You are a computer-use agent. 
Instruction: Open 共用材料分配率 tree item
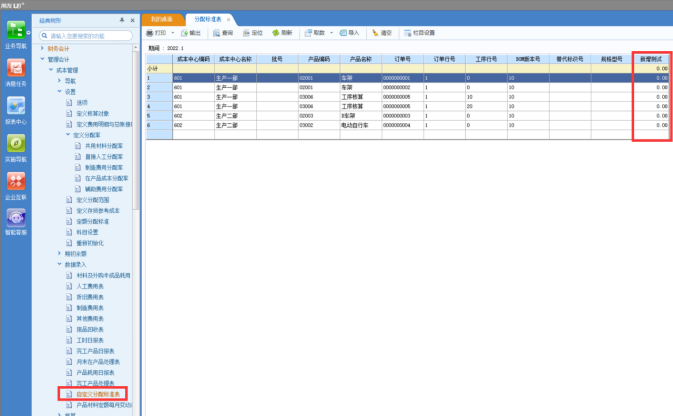(x=104, y=146)
